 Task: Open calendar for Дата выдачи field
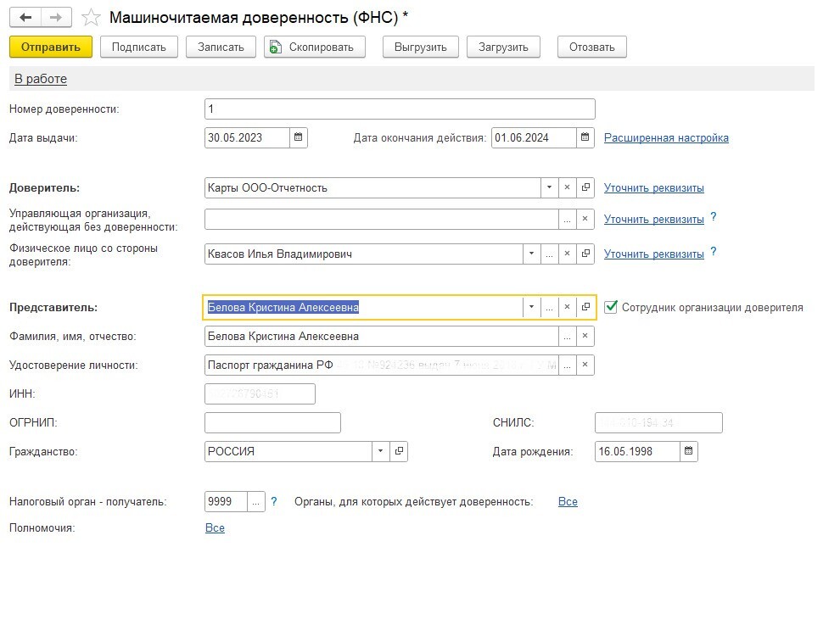click(x=299, y=137)
